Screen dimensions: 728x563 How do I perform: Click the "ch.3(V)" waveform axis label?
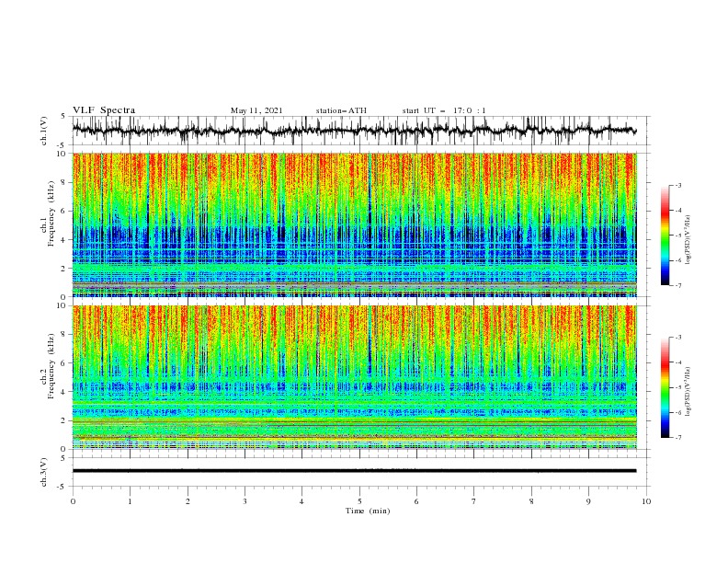pyautogui.click(x=44, y=472)
